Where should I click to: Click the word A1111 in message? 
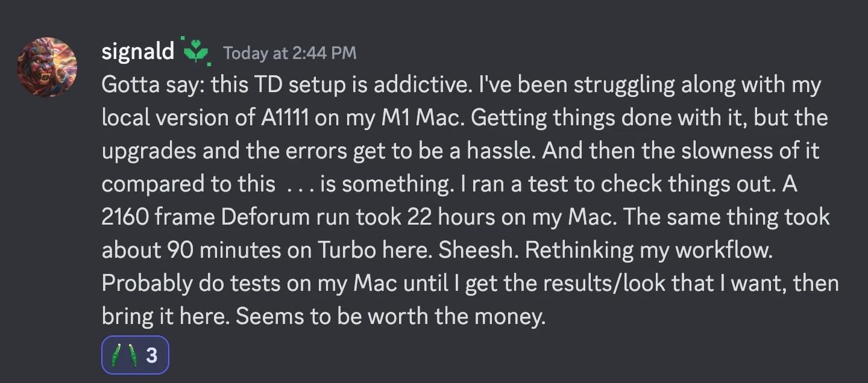pos(285,117)
